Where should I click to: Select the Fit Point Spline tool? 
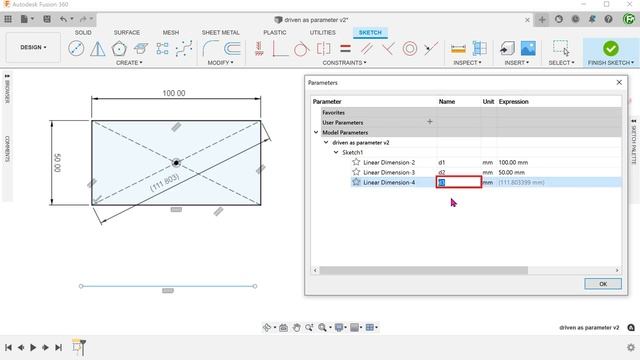(184, 49)
